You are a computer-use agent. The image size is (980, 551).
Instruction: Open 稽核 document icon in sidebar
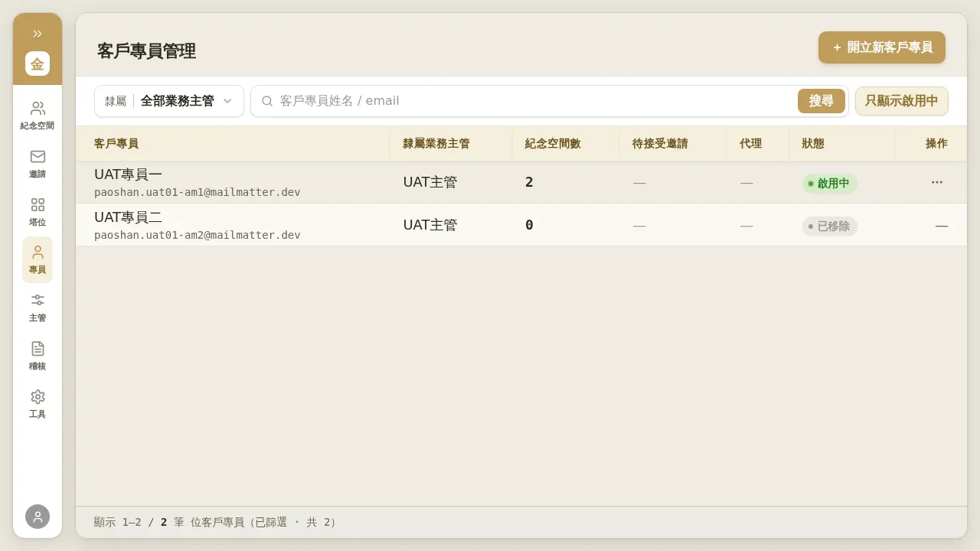(x=38, y=356)
